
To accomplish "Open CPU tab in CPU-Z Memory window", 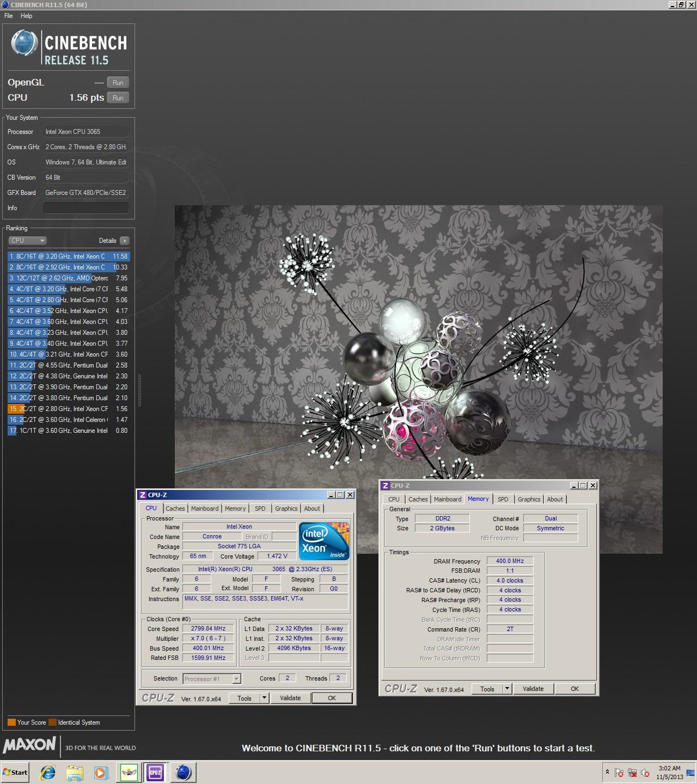I will [x=394, y=499].
